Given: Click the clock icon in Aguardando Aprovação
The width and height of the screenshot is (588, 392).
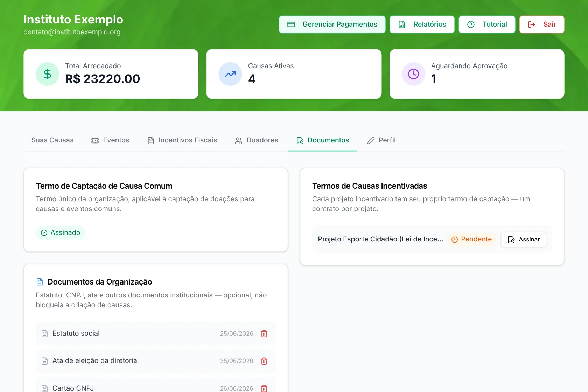Looking at the screenshot, I should [413, 74].
